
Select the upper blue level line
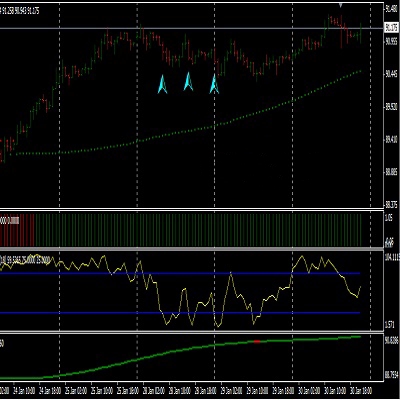[x=180, y=273]
